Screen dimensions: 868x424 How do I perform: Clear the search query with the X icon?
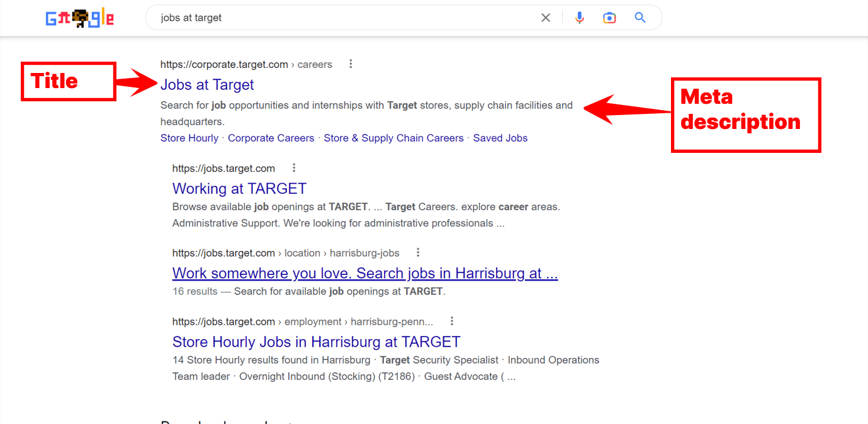pyautogui.click(x=545, y=18)
